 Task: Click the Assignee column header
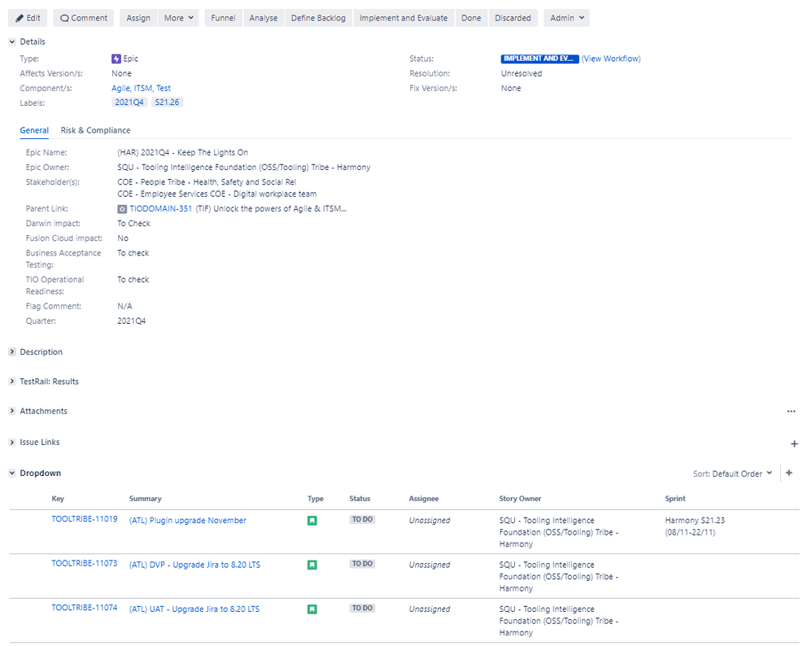(x=424, y=499)
